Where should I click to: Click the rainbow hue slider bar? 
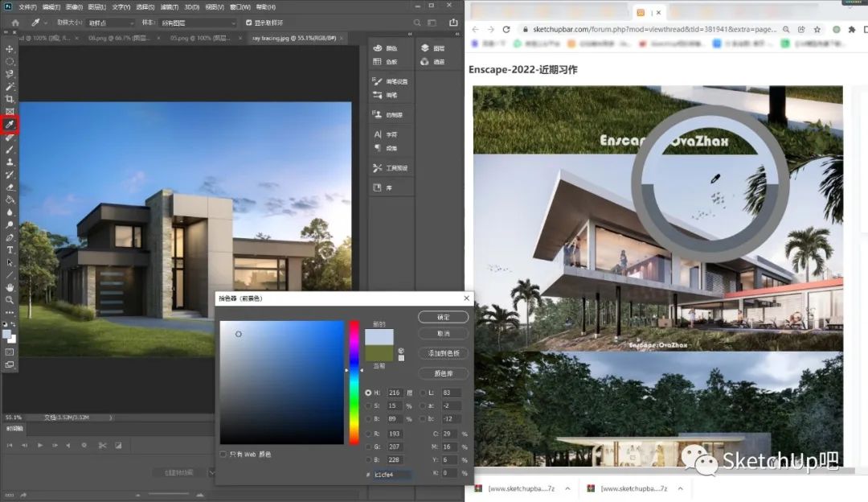tap(354, 382)
